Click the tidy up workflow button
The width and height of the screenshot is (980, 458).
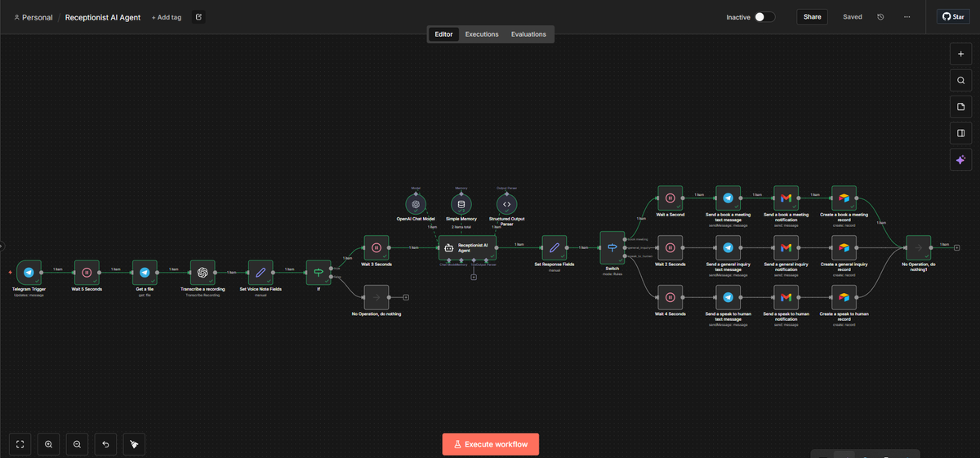134,444
